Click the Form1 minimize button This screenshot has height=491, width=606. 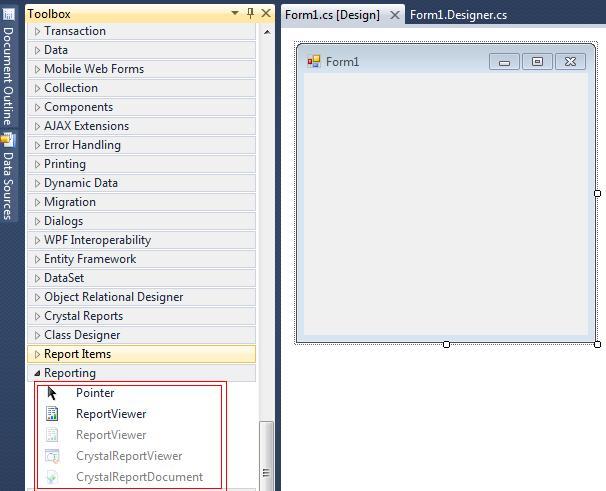(x=504, y=62)
